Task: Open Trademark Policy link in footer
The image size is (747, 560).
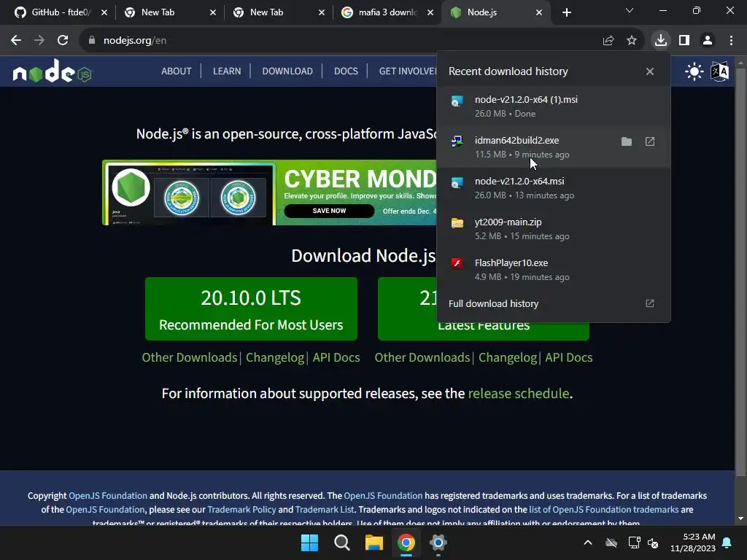Action: (241, 509)
